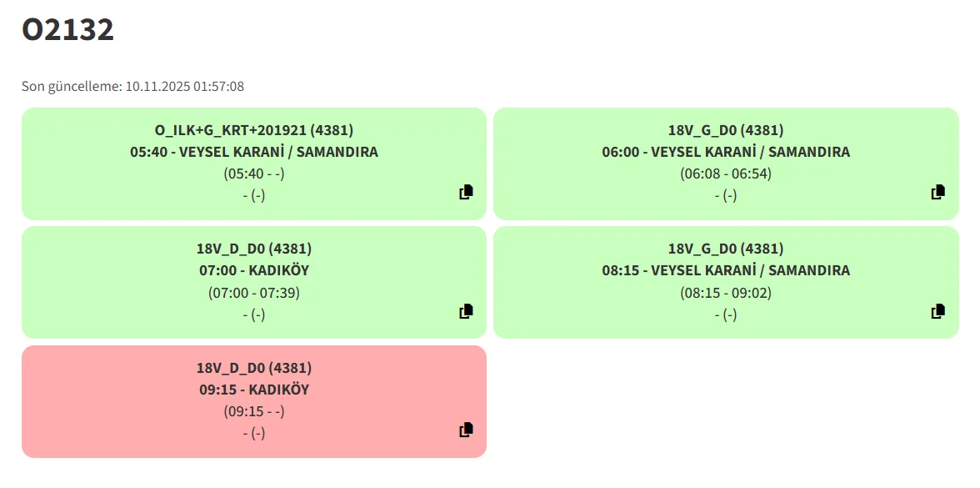Viewport: 980px width, 488px height.
Task: Copy the 08:15 Veysel Karani trip details
Action: pyautogui.click(x=937, y=312)
